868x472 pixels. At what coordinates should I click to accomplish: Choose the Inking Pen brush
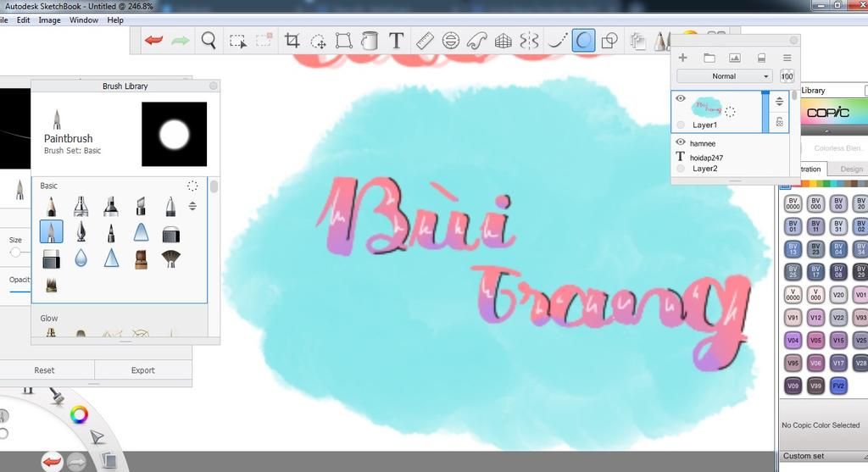[81, 232]
